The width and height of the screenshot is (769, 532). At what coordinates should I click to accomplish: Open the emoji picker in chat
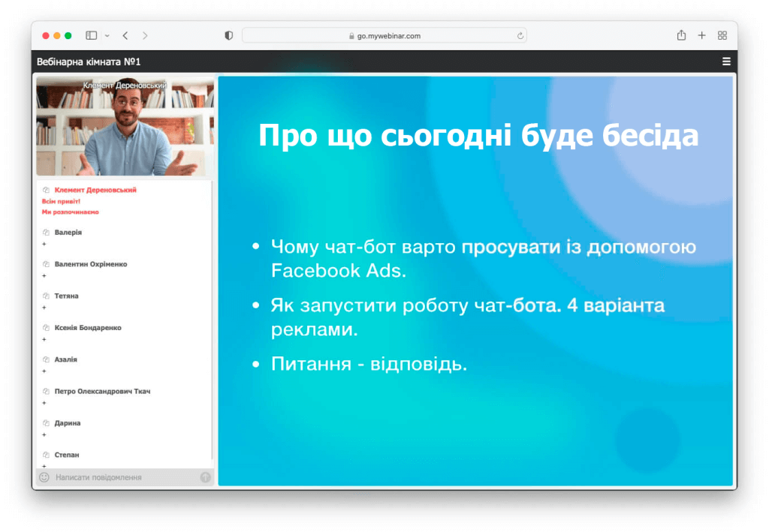tap(44, 477)
